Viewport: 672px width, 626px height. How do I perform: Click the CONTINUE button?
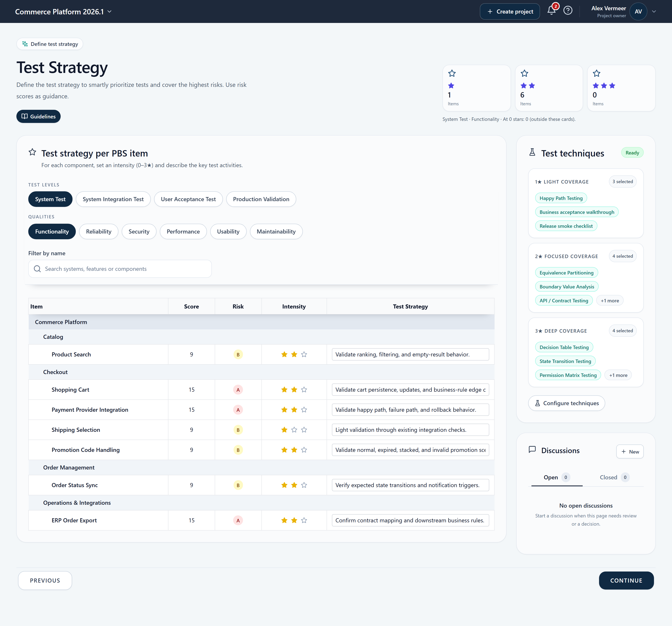point(626,580)
